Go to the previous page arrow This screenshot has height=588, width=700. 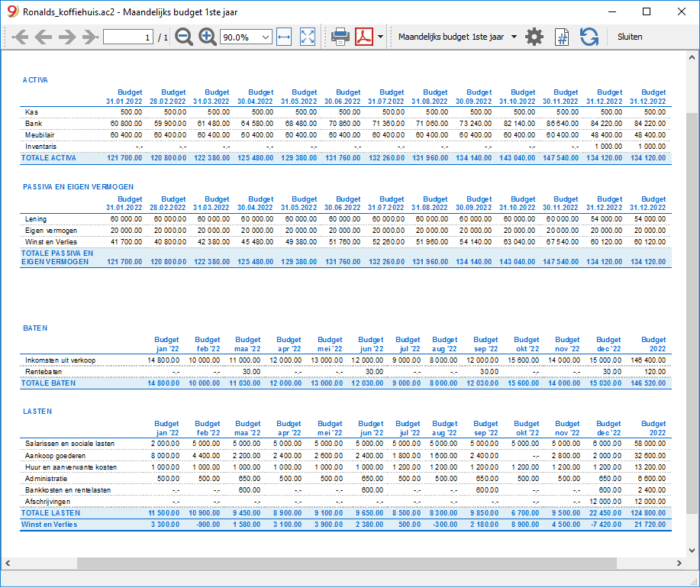44,37
